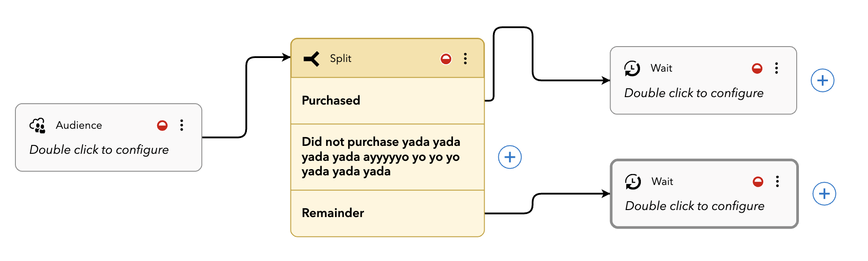Open the Split node three-dot menu

(x=465, y=59)
